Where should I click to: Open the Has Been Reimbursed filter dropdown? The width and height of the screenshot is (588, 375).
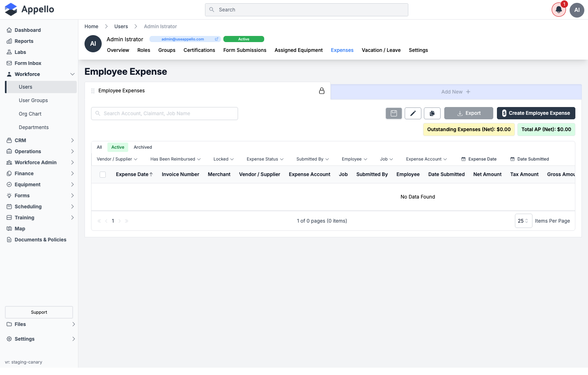(176, 159)
